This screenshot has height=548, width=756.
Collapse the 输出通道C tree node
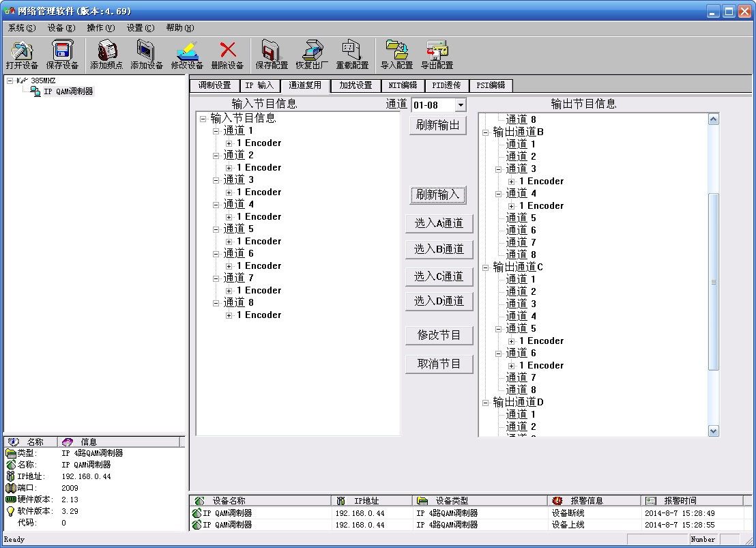(486, 267)
